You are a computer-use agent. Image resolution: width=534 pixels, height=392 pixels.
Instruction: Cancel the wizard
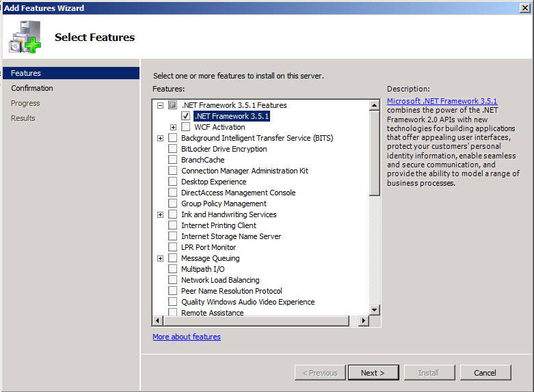485,373
